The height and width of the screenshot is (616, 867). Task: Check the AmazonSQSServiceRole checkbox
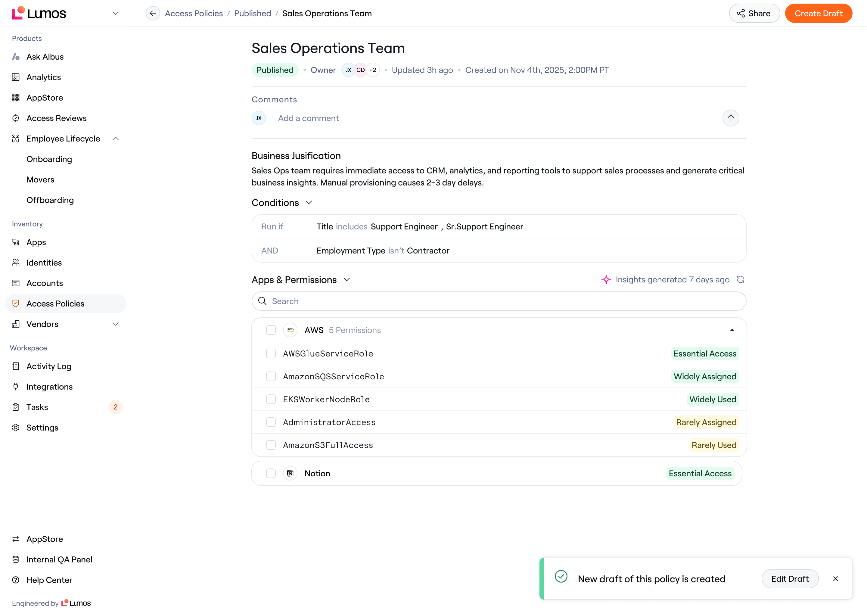click(271, 376)
